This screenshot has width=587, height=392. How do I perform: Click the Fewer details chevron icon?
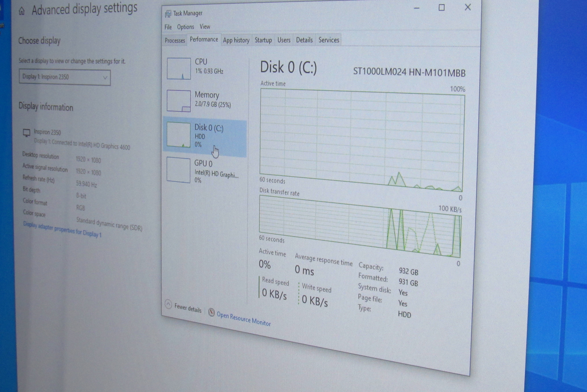(x=169, y=304)
